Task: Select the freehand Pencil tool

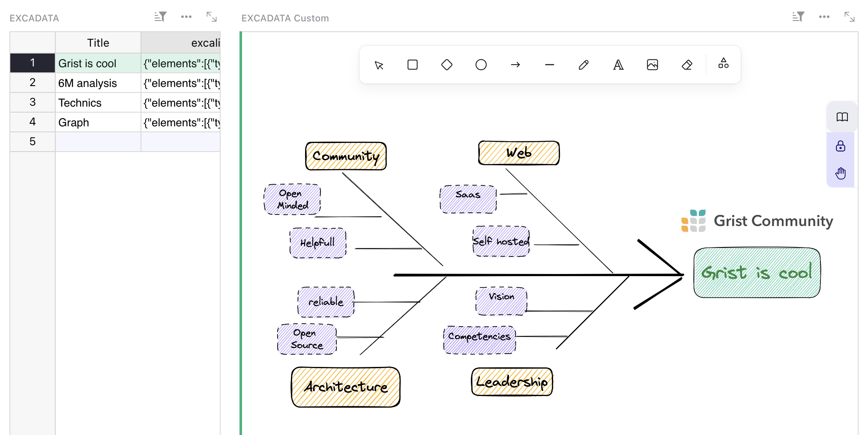Action: [x=584, y=65]
